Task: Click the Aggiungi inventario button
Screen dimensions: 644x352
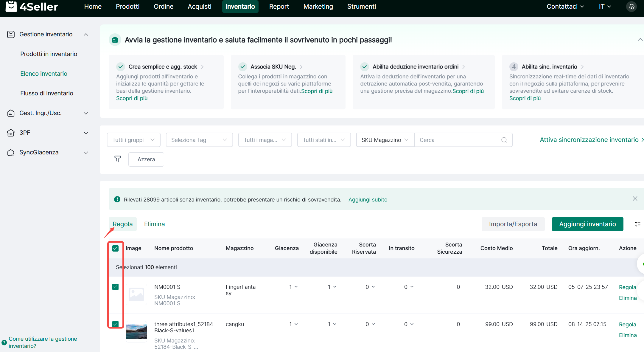Action: click(587, 224)
